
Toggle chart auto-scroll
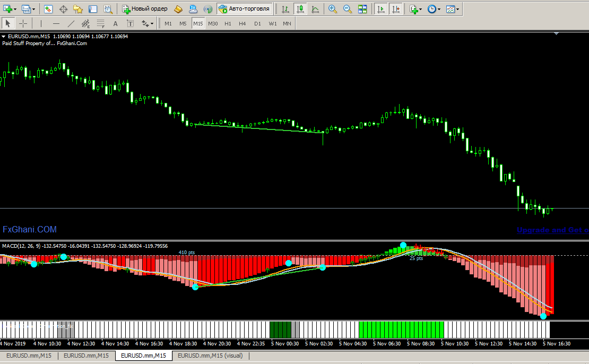(380, 9)
